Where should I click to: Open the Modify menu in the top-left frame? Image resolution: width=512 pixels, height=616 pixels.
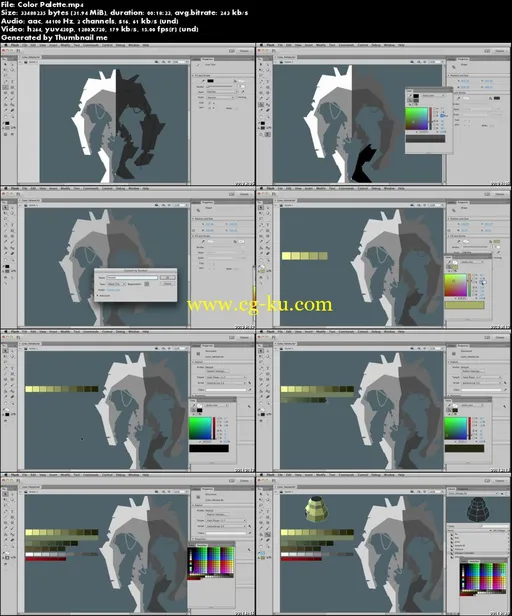(x=65, y=45)
